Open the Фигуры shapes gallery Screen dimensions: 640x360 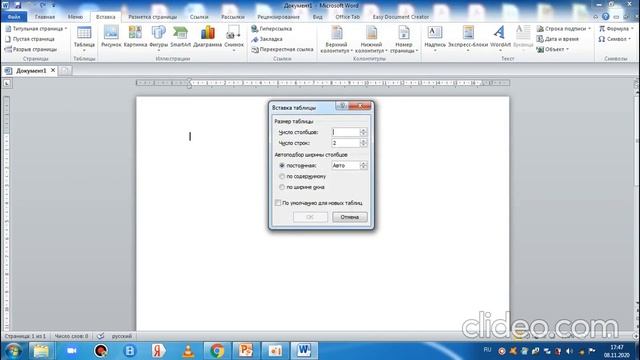point(159,38)
